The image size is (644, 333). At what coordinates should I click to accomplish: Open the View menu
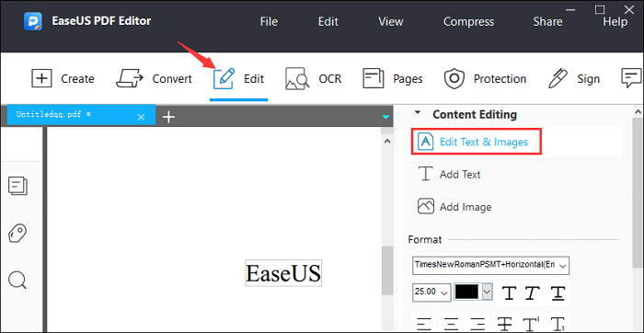coord(391,21)
